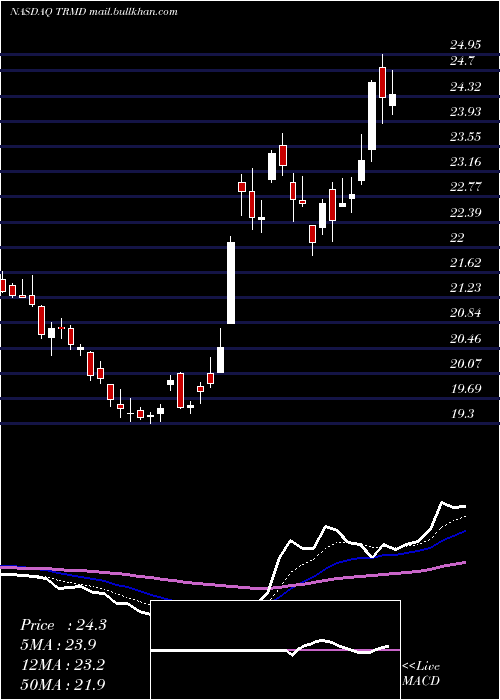Select the 22.77 axis value

pyautogui.click(x=465, y=187)
